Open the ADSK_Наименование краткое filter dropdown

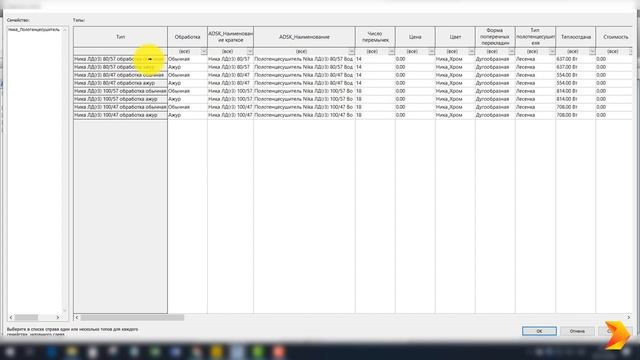tap(250, 51)
